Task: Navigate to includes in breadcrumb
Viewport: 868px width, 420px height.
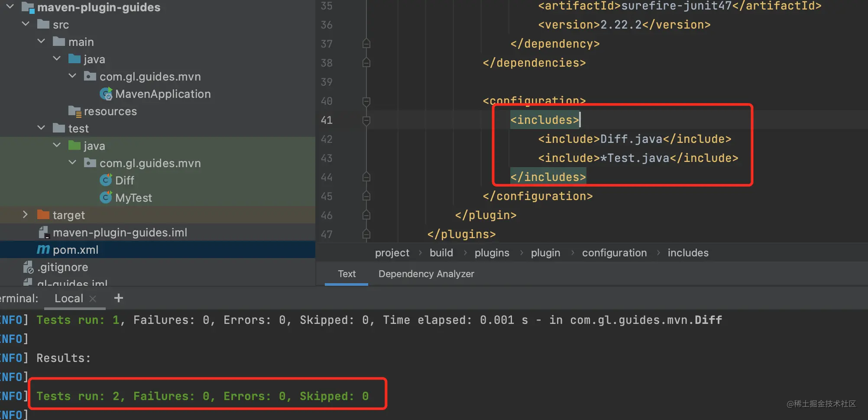Action: coord(688,253)
